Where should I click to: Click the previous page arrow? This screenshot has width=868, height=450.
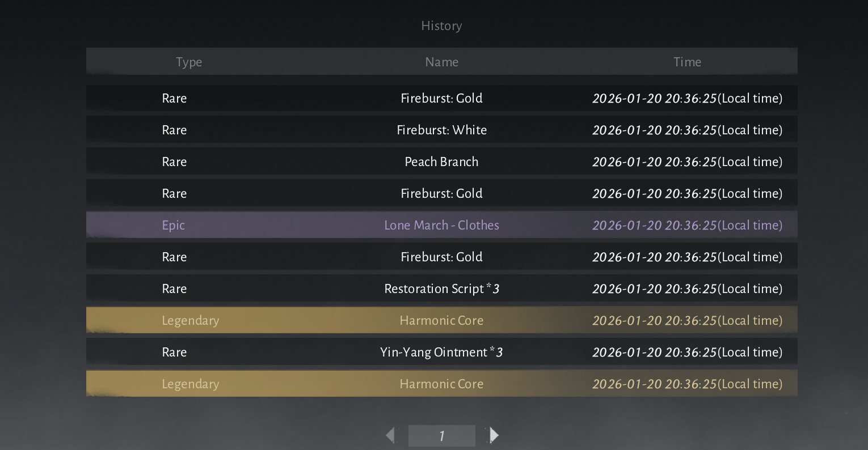[390, 435]
